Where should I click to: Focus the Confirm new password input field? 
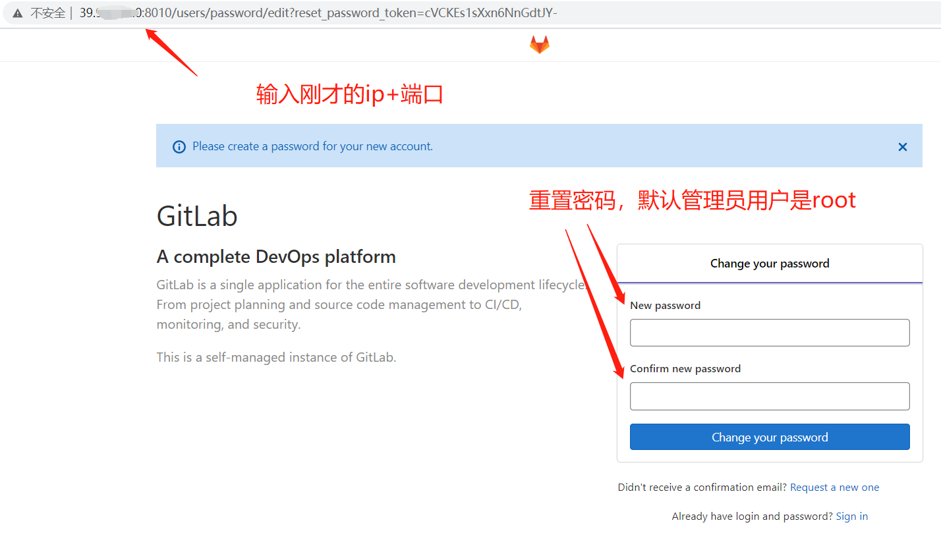pyautogui.click(x=769, y=396)
